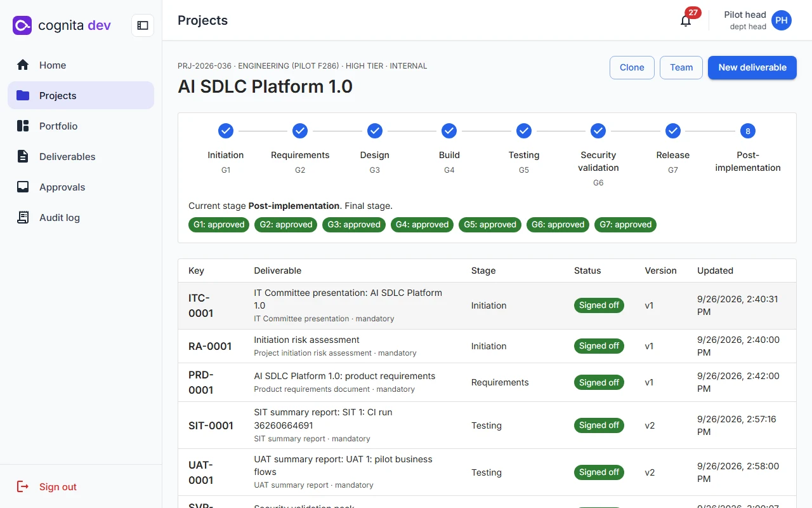The image size is (812, 508).
Task: Create a New deliverable
Action: click(x=752, y=67)
